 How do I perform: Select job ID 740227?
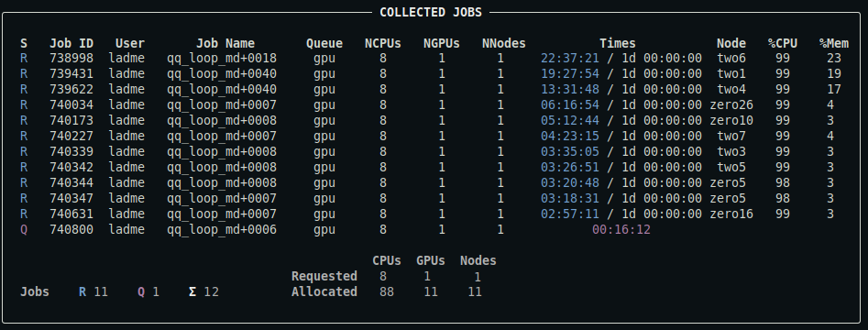click(71, 136)
